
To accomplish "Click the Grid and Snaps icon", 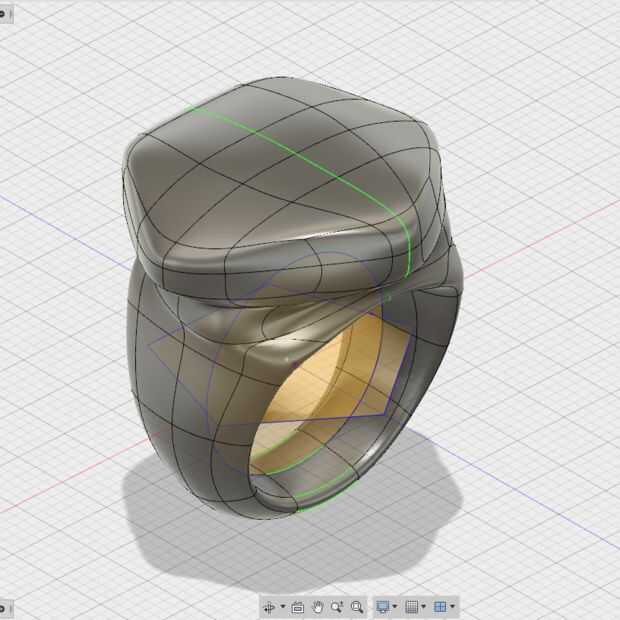I will [x=412, y=607].
